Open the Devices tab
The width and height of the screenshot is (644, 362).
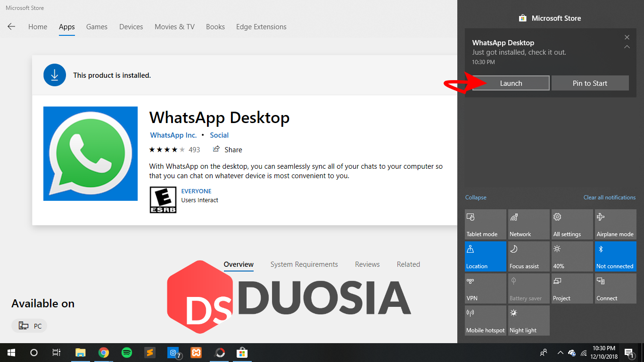click(131, 27)
